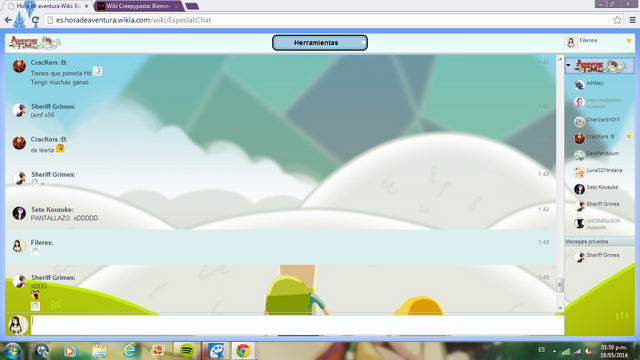Open Spotify from the taskbar
The height and width of the screenshot is (360, 640).
[x=187, y=351]
